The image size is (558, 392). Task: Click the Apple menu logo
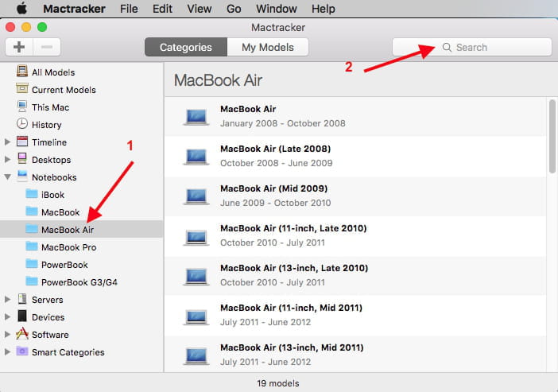(x=21, y=8)
